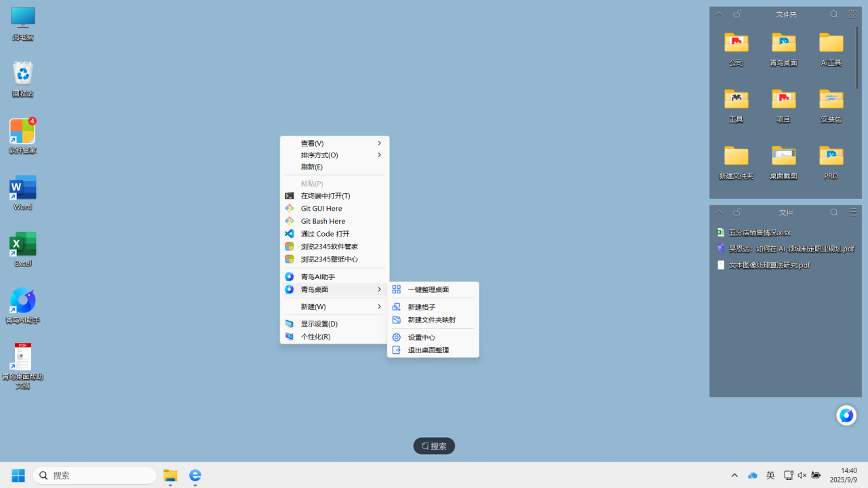Search within the 文件夹 panel

click(x=834, y=14)
